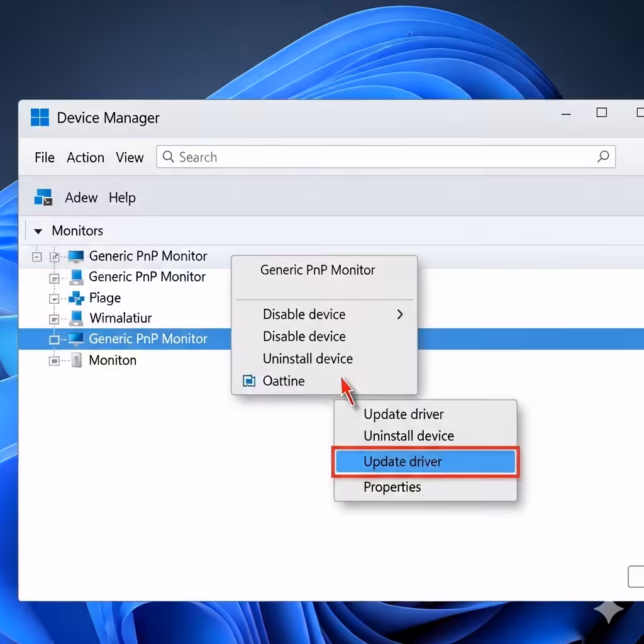644x644 pixels.
Task: Toggle the expand box on the highlighted Generic PnP Monitor row
Action: 54,340
